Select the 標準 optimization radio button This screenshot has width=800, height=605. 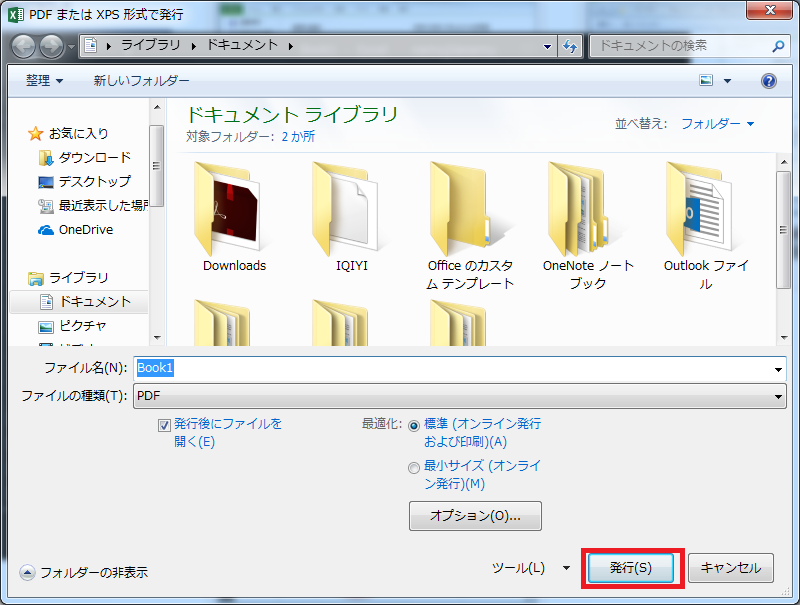point(413,422)
